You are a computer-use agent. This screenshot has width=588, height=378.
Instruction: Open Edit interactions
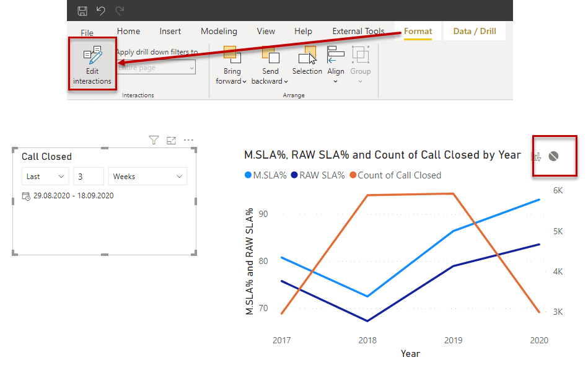click(92, 64)
